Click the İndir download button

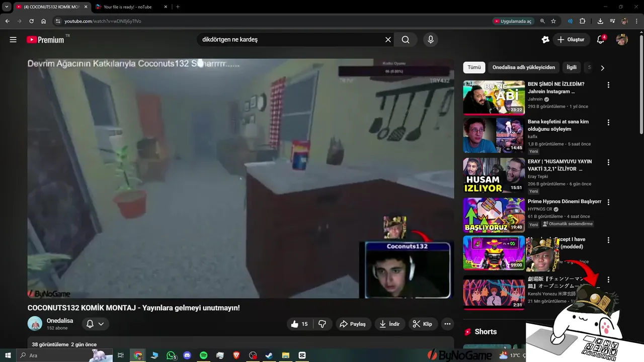(x=389, y=324)
